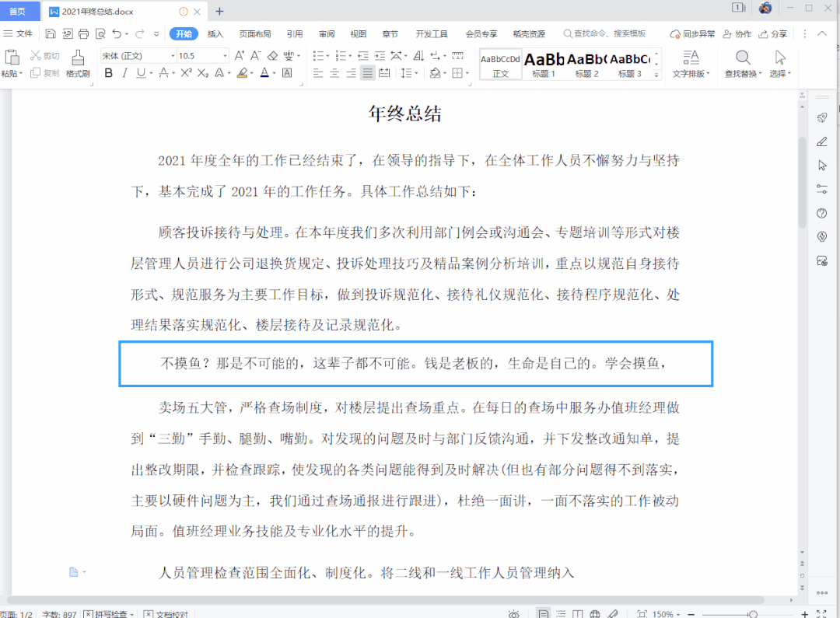
Task: Open the font name dropdown
Action: (x=172, y=56)
